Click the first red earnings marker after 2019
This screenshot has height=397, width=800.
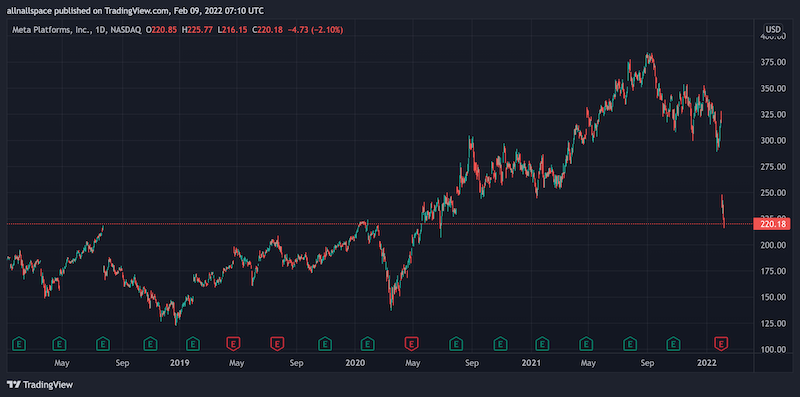click(x=233, y=344)
